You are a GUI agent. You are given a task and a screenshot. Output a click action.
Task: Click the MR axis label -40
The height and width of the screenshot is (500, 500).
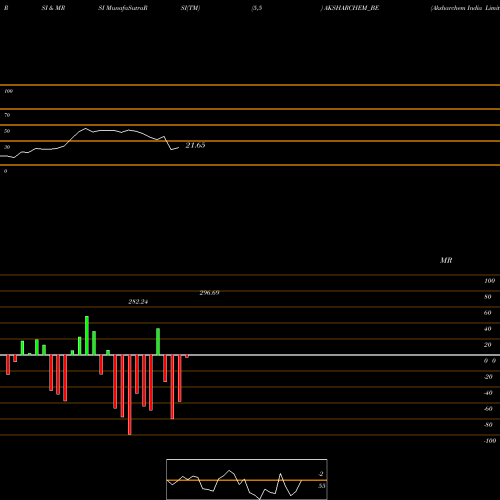point(488,393)
